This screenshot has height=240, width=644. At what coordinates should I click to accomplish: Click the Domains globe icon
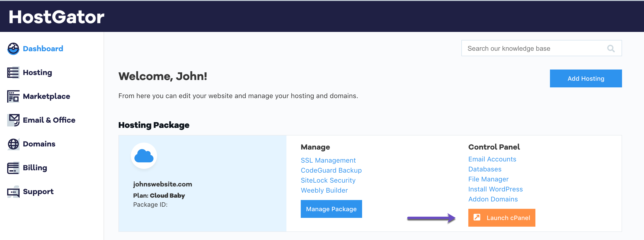(13, 144)
